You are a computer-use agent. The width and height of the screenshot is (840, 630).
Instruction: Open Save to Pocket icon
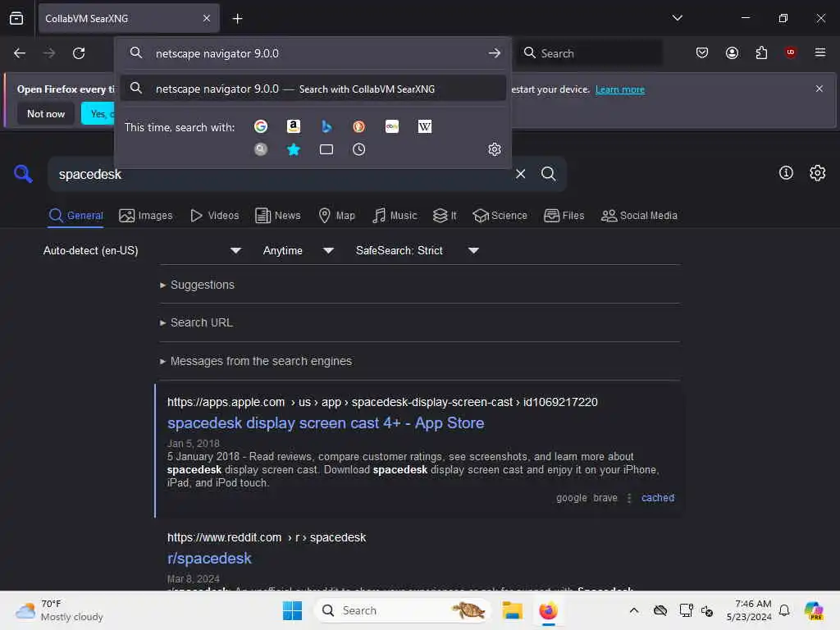click(702, 52)
